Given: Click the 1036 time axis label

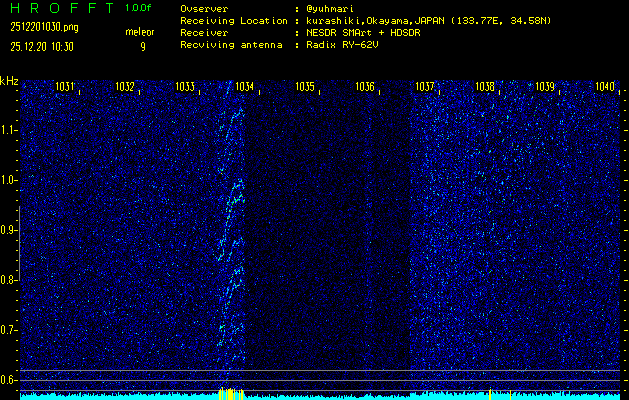Looking at the screenshot, I should [x=365, y=86].
